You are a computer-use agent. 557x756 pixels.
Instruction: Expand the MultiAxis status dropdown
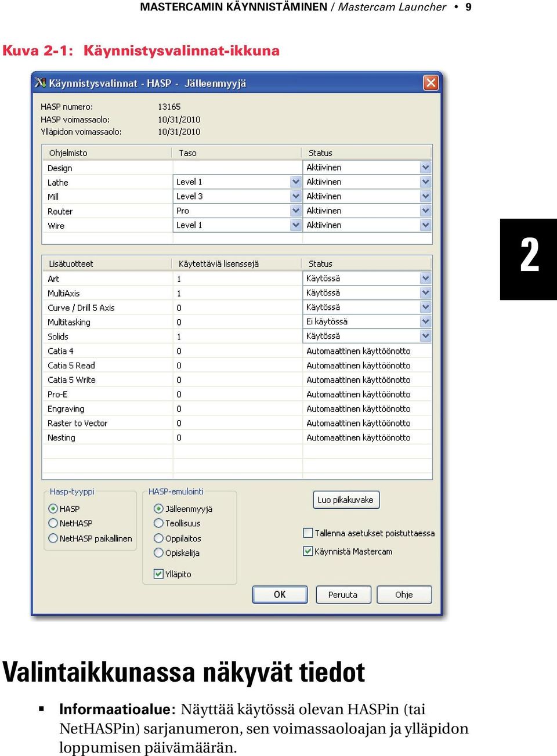pos(426,292)
